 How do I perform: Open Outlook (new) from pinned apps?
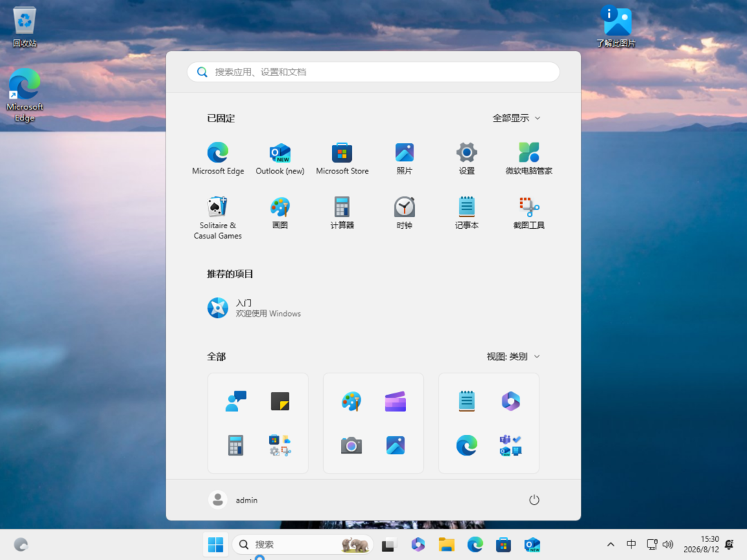[x=279, y=159]
